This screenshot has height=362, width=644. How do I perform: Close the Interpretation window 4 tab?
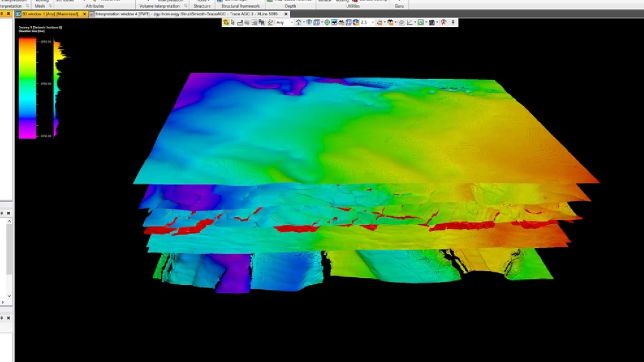(x=287, y=14)
